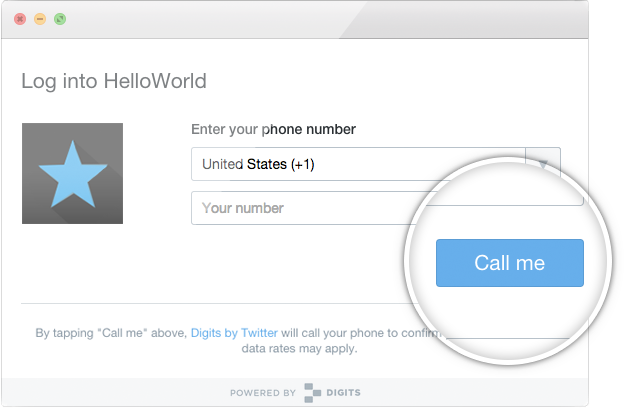
Task: Click the Enter your phone number label
Action: [273, 129]
